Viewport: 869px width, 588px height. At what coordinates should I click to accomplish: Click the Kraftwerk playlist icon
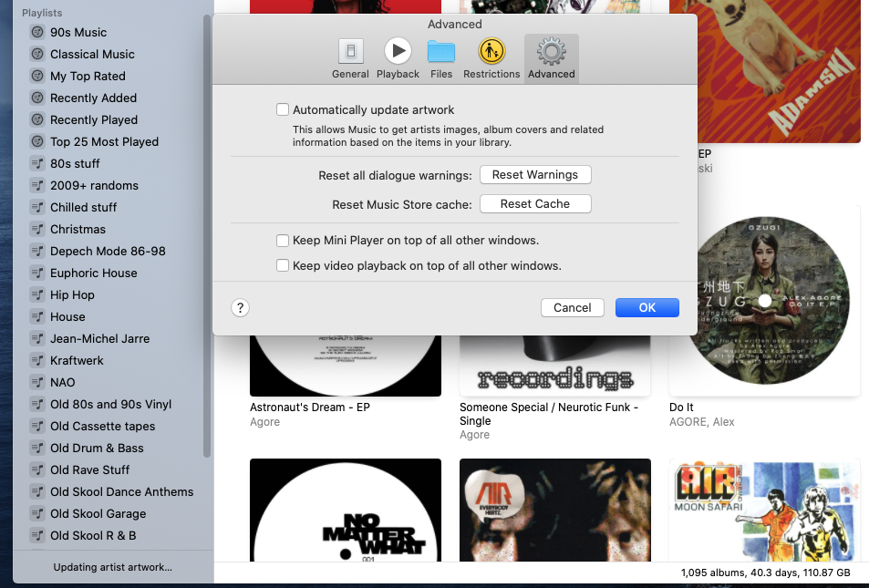(x=37, y=361)
